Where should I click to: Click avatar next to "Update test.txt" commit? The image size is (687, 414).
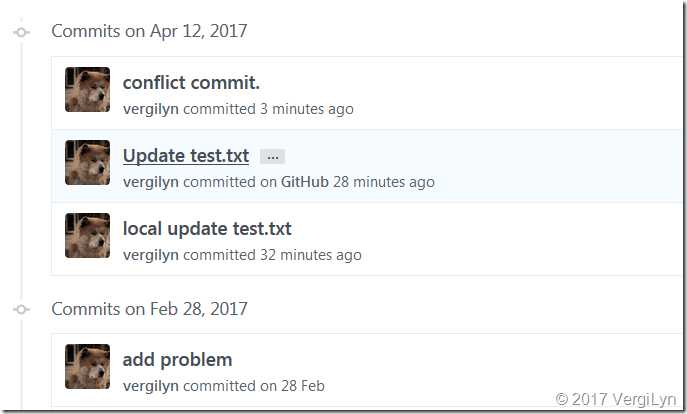(x=87, y=163)
